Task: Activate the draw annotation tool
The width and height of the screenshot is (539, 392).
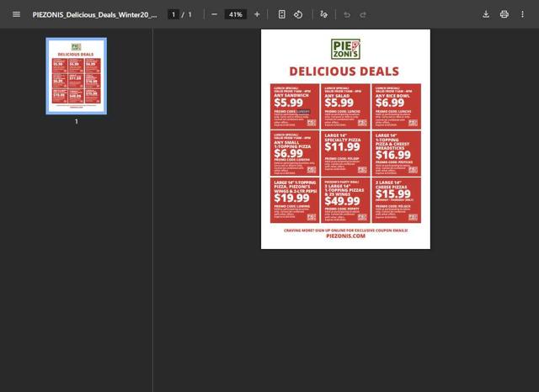Action: click(x=323, y=14)
